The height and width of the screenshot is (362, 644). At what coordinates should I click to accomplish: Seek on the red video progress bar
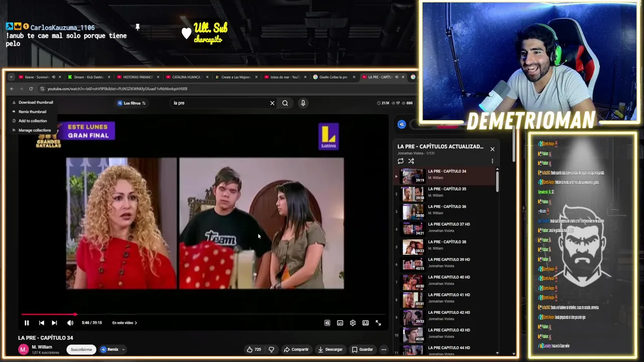tap(203, 315)
